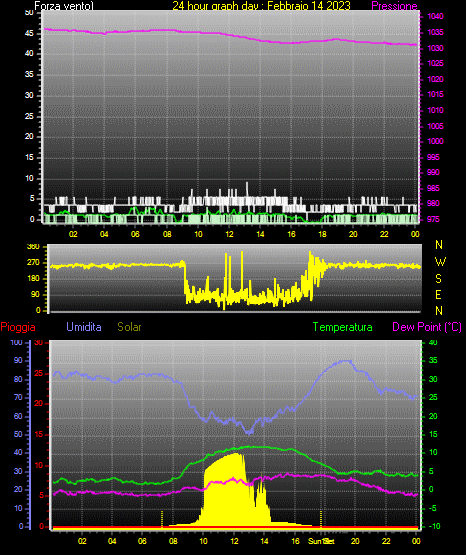Viewport: 466px width, 555px height.
Task: Click the Sunset marker on bottom chart
Action: click(x=321, y=541)
